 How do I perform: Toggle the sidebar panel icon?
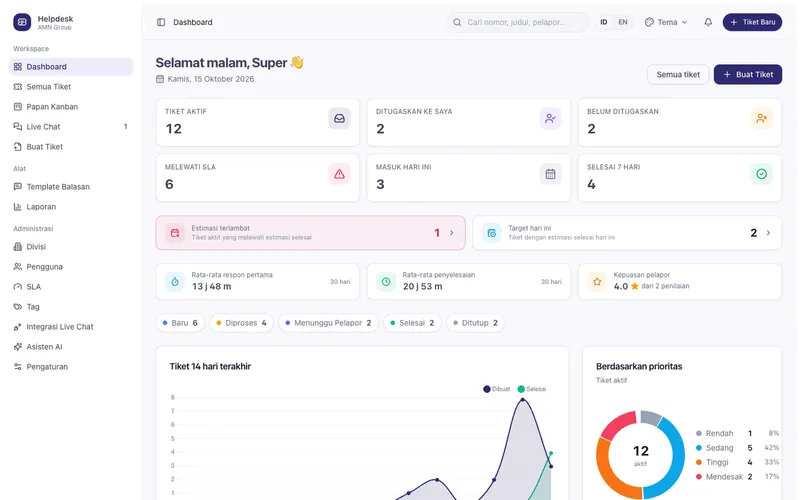[161, 22]
